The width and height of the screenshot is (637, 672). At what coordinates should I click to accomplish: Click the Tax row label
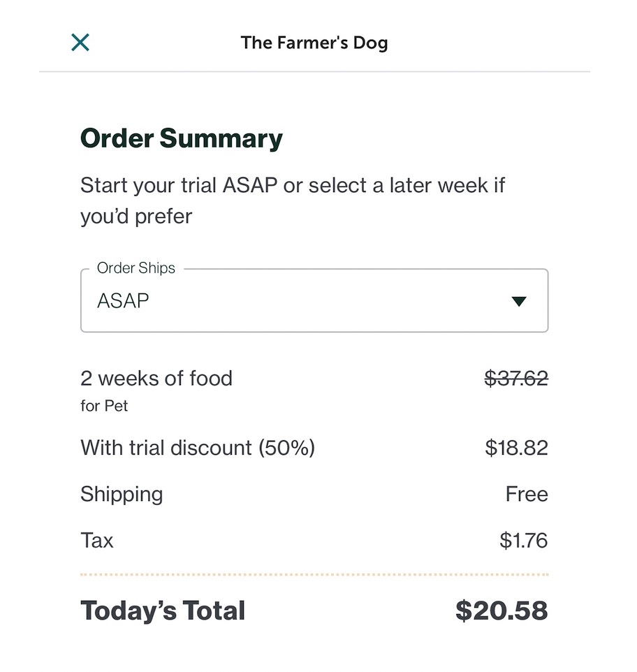97,540
